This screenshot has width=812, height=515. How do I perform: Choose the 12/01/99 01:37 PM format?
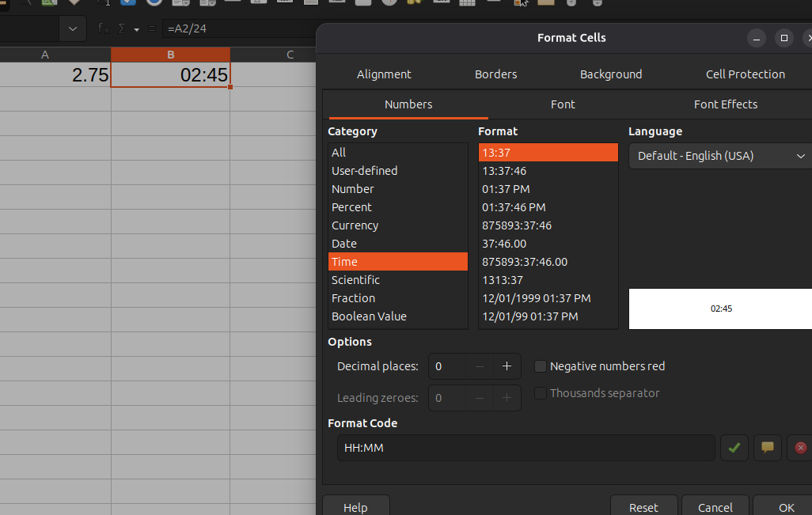click(x=548, y=316)
